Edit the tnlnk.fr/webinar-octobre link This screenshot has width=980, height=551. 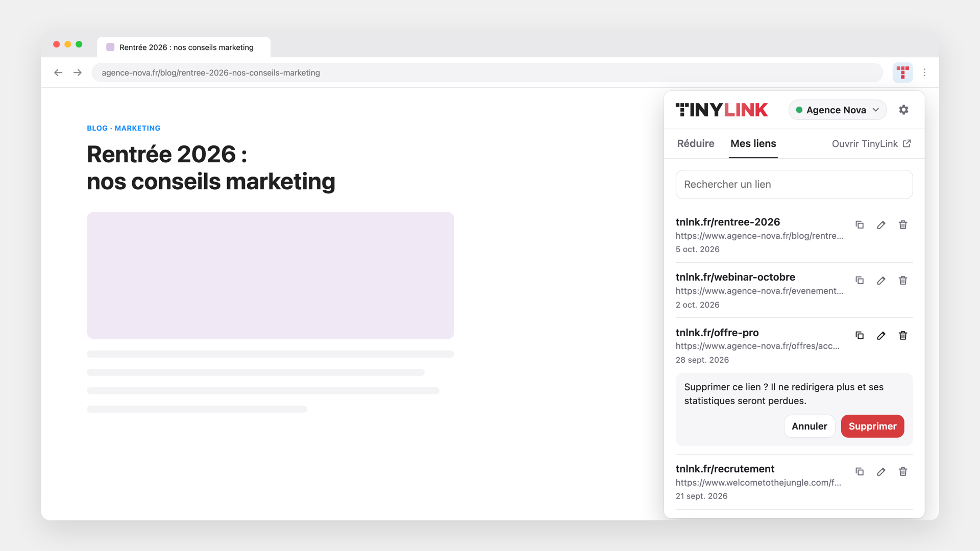(881, 281)
